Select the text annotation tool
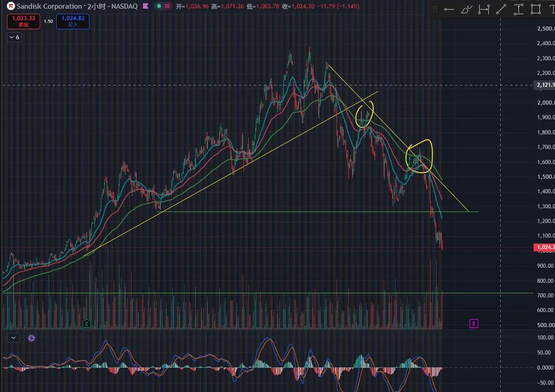This screenshot has height=392, width=555. click(552, 10)
